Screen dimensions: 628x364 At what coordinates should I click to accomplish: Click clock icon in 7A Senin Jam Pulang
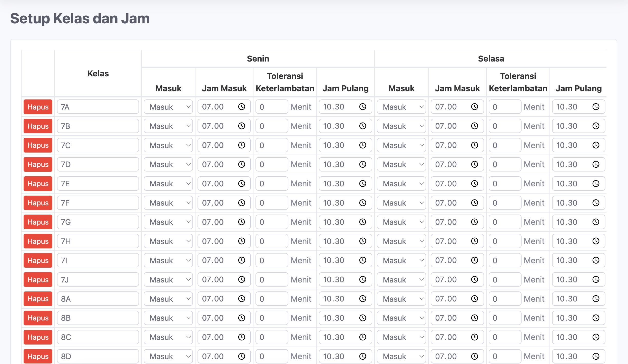pos(363,107)
